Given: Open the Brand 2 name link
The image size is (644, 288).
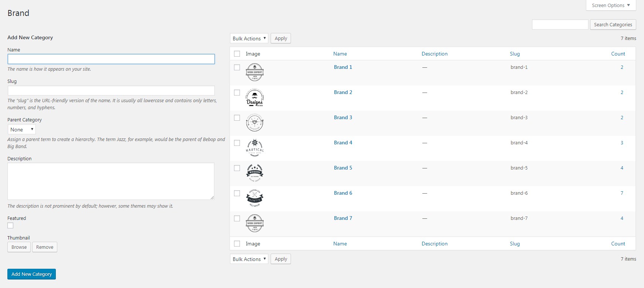Looking at the screenshot, I should tap(343, 92).
